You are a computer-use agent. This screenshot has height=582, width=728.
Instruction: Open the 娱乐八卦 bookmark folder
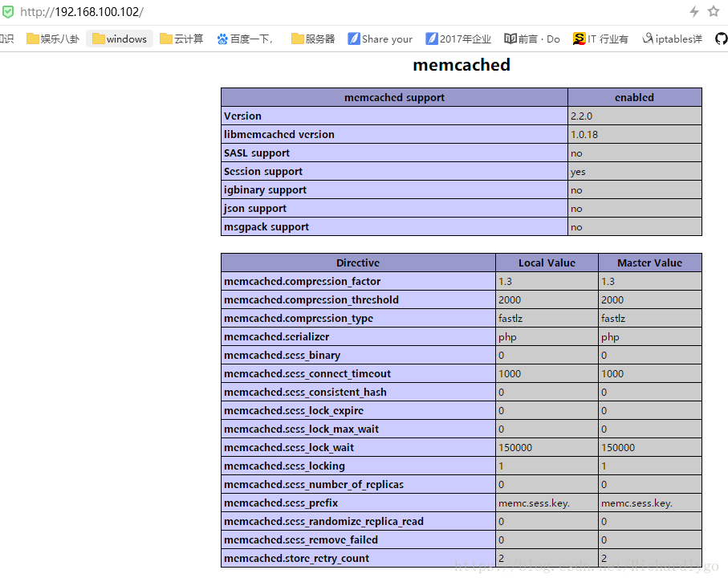[x=53, y=39]
